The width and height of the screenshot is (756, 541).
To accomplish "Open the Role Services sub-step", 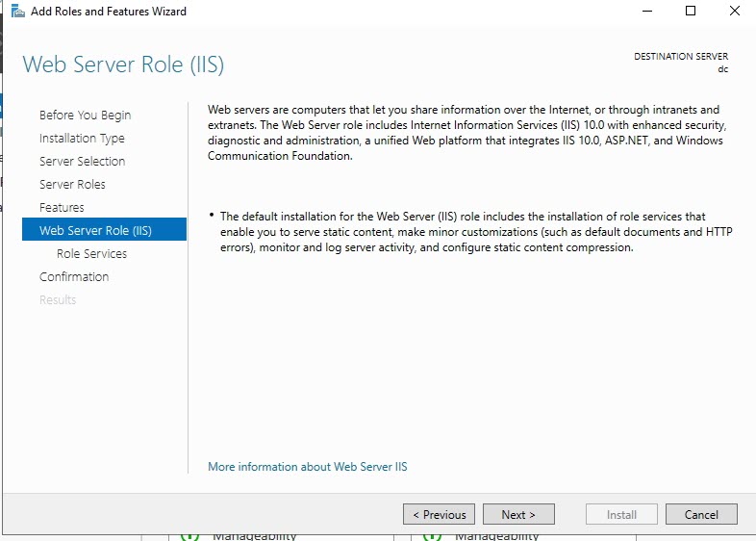I will click(x=91, y=254).
